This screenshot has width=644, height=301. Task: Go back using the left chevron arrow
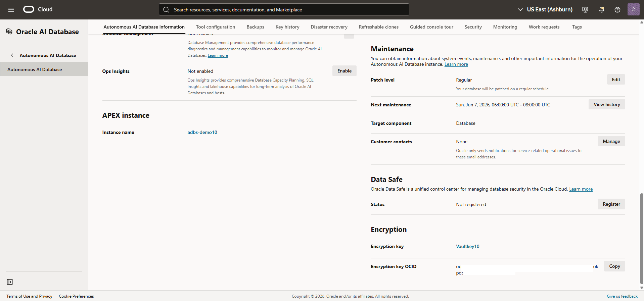tap(12, 55)
